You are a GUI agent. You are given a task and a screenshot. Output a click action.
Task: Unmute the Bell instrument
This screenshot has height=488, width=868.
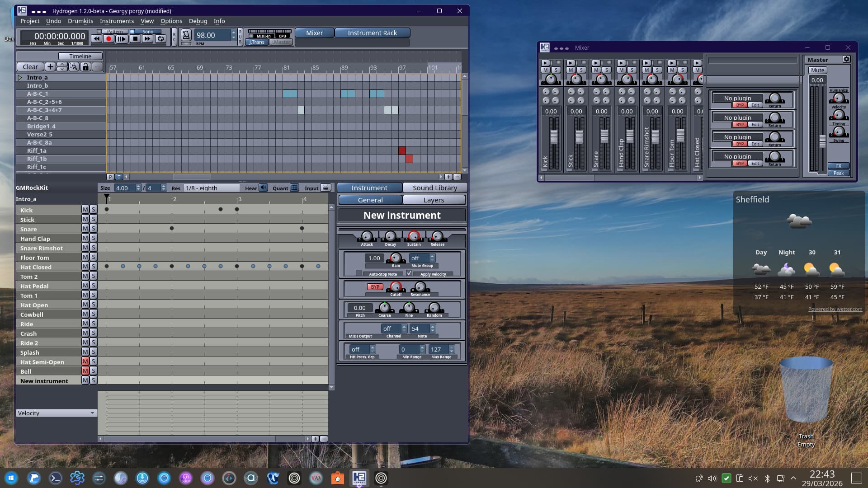85,371
